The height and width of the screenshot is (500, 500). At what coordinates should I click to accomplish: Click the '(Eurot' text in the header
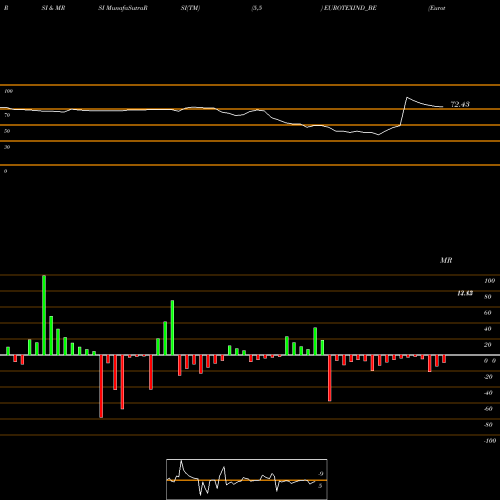tap(437, 8)
